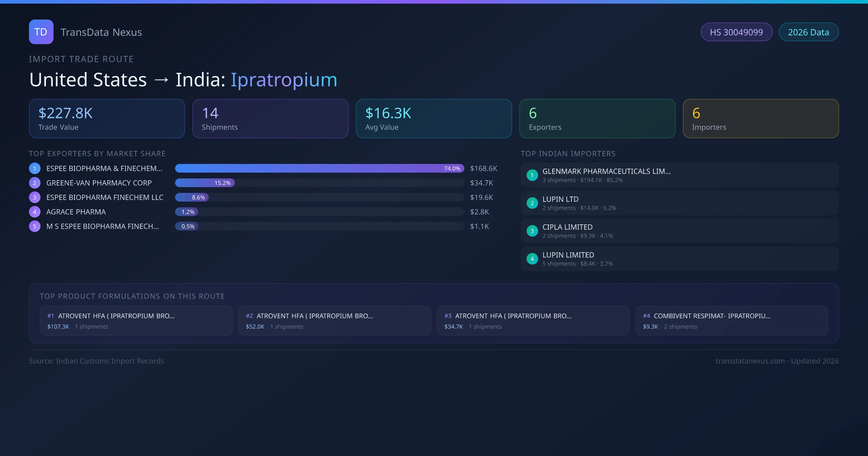This screenshot has height=456, width=868.
Task: Click the 74.0% market share bar
Action: [x=319, y=168]
